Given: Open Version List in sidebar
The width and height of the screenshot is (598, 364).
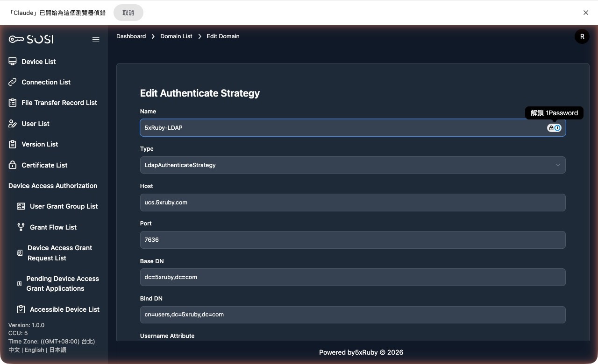Looking at the screenshot, I should click(x=40, y=144).
